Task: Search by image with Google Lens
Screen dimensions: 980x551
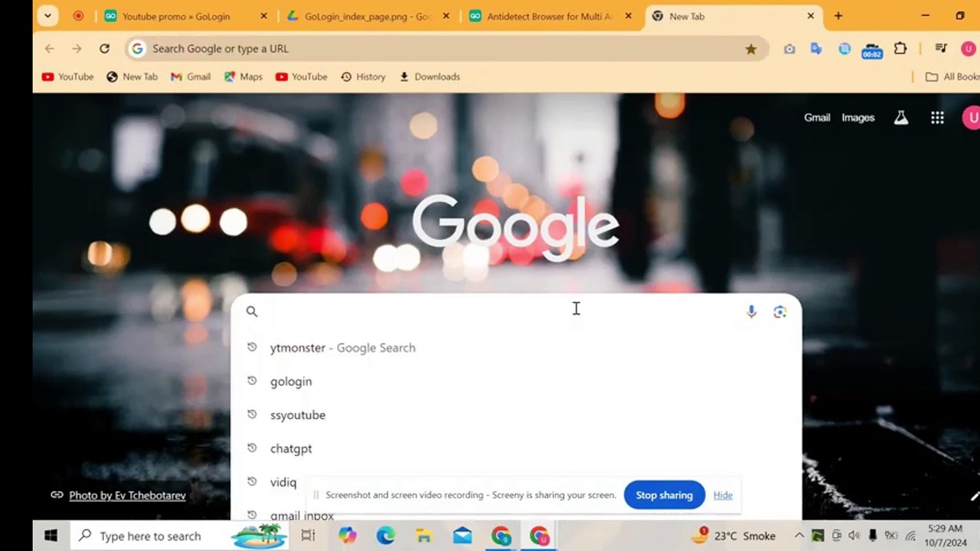Action: tap(779, 311)
